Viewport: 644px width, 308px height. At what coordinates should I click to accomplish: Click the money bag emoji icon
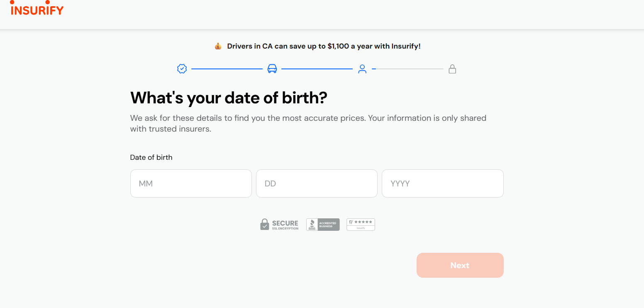pyautogui.click(x=218, y=46)
